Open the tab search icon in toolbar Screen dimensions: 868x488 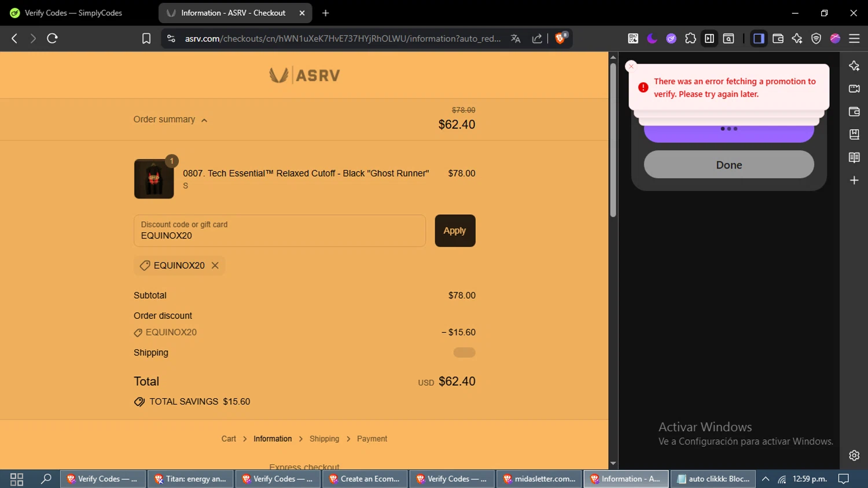pyautogui.click(x=729, y=38)
